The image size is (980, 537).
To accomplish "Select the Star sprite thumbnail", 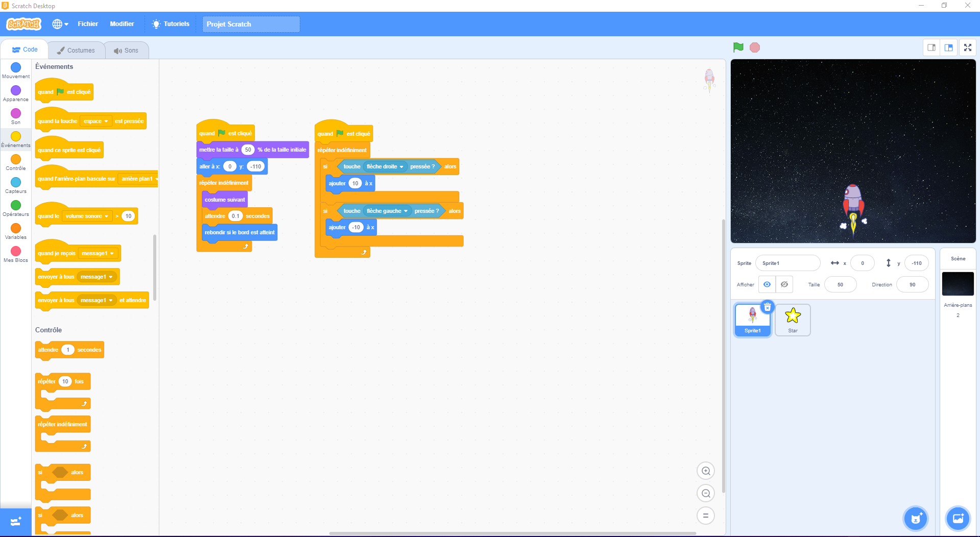I will click(793, 320).
